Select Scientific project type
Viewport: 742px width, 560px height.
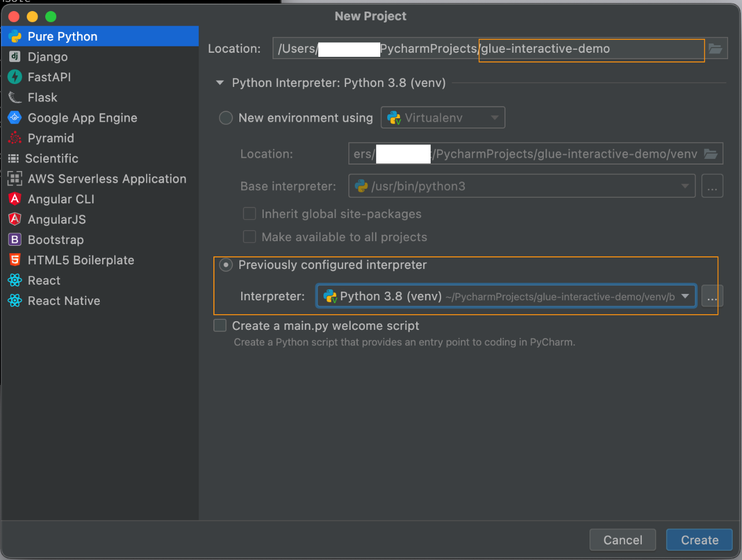pyautogui.click(x=100, y=158)
